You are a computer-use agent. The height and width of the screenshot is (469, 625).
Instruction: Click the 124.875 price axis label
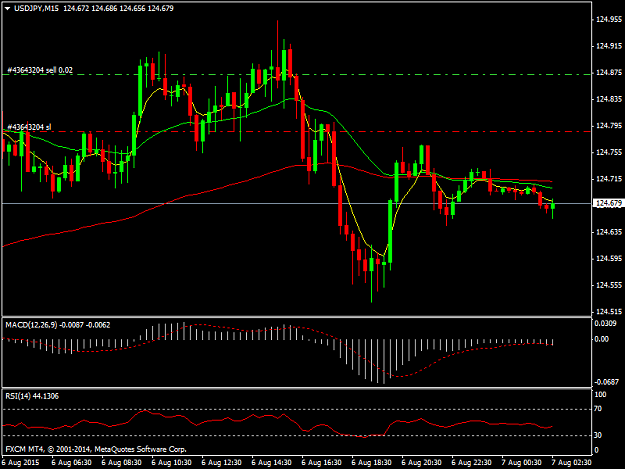pyautogui.click(x=608, y=73)
